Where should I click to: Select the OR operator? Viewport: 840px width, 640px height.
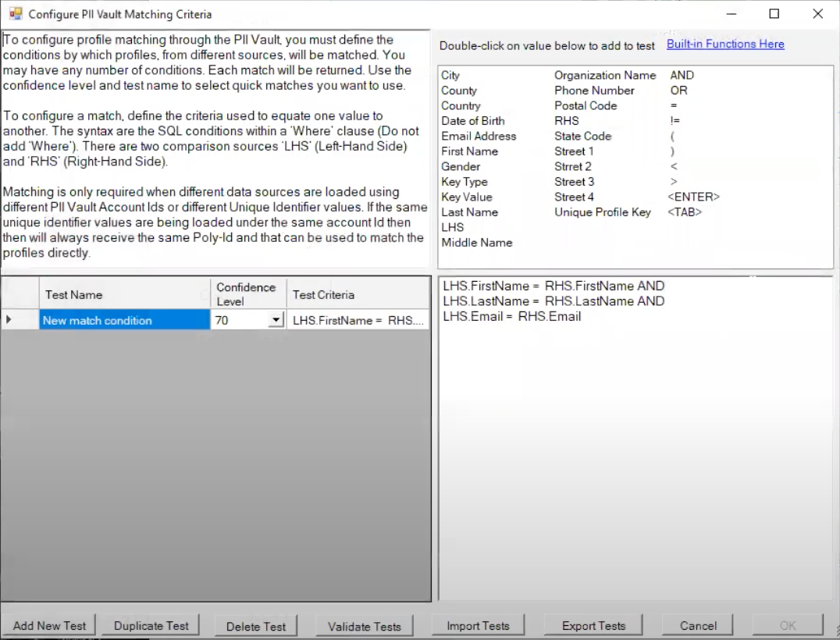tap(678, 91)
